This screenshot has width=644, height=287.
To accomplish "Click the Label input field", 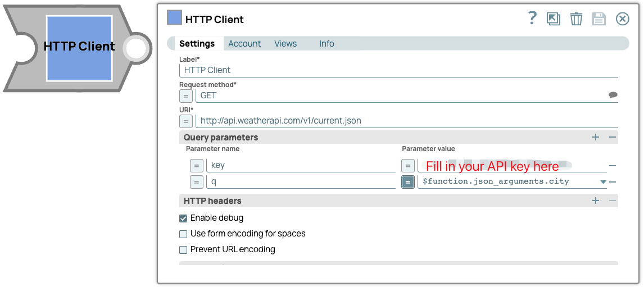I will tap(399, 70).
